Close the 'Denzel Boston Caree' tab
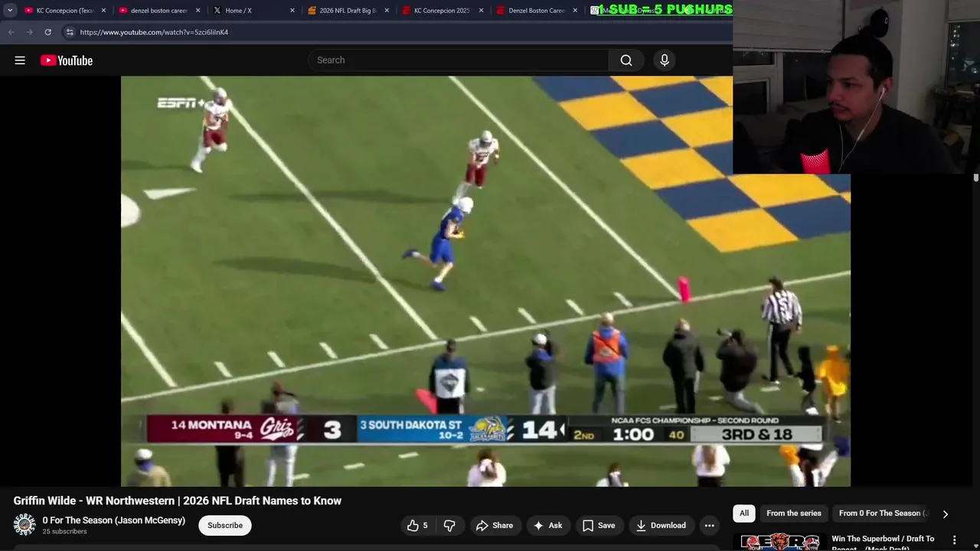This screenshot has width=980, height=551. point(575,11)
